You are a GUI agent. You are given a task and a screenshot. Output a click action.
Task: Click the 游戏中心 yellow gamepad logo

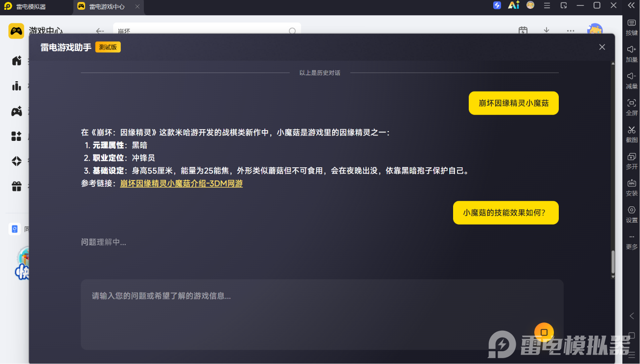point(16,30)
